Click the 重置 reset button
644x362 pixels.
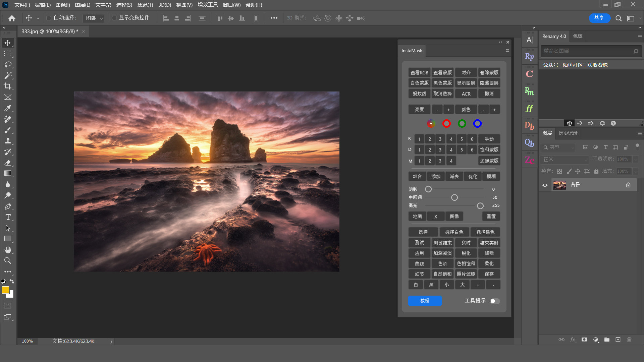(x=491, y=217)
